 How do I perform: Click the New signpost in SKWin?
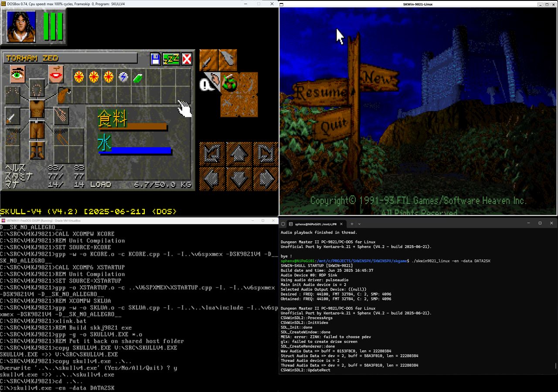tap(380, 78)
